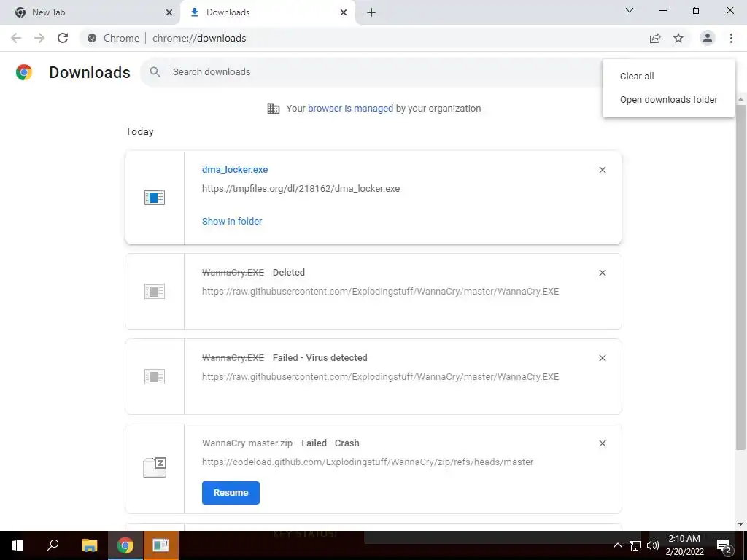Click the tmpfiles.org dma_locker.exe URL
The width and height of the screenshot is (747, 560).
[301, 189]
